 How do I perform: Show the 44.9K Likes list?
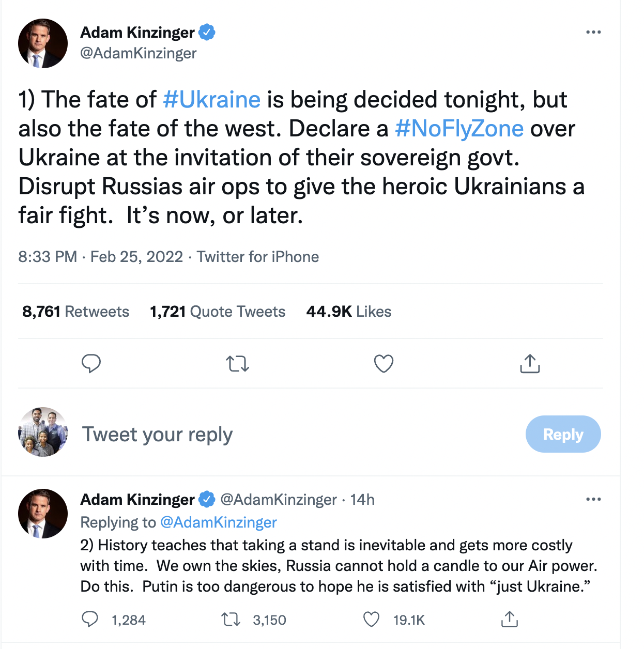click(x=349, y=312)
